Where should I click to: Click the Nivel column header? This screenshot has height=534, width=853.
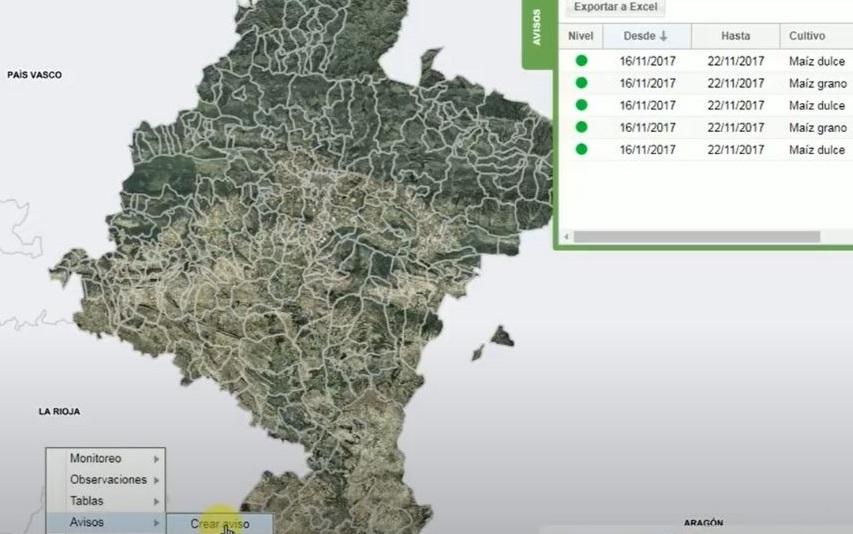click(x=581, y=36)
